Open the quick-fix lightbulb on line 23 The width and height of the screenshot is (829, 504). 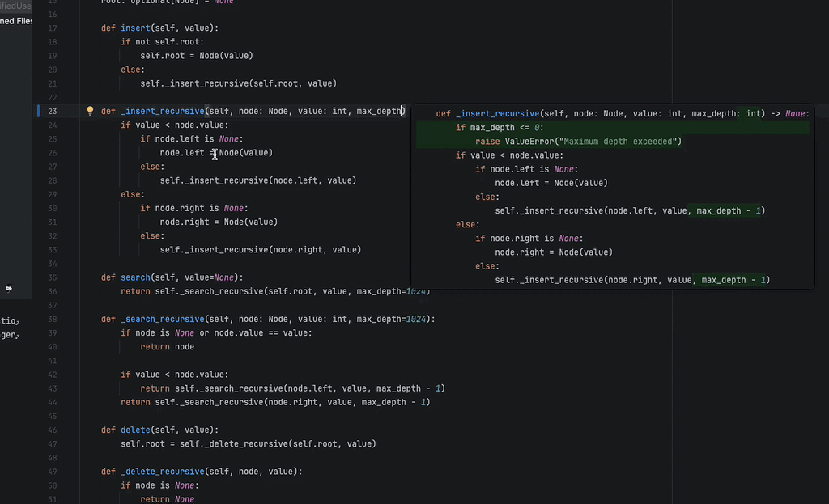[x=89, y=110]
